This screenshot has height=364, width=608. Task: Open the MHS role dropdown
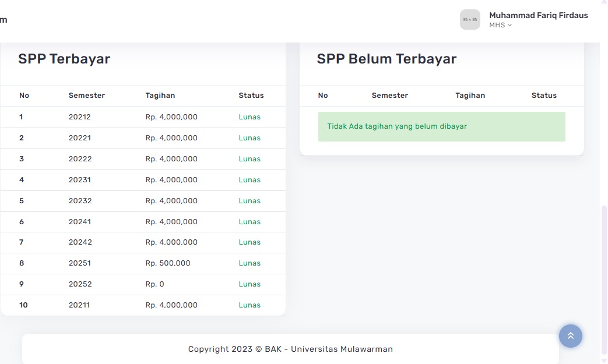point(500,25)
